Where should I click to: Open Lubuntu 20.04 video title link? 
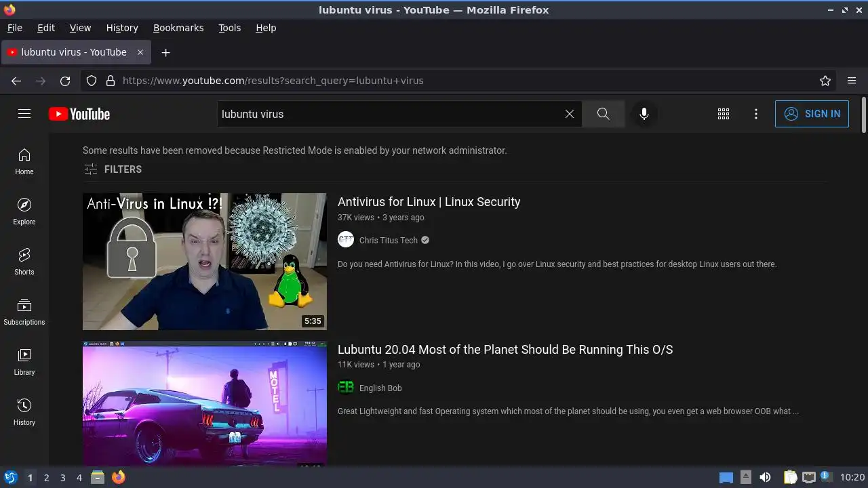coord(505,350)
